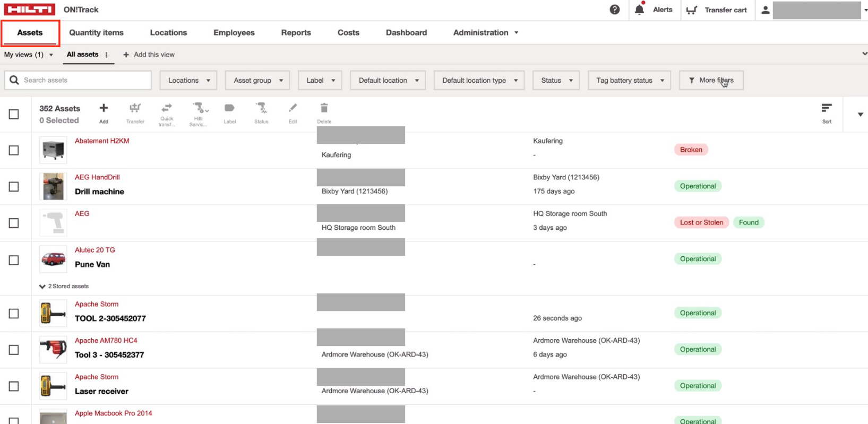Open the Dashboard tab

click(x=406, y=32)
